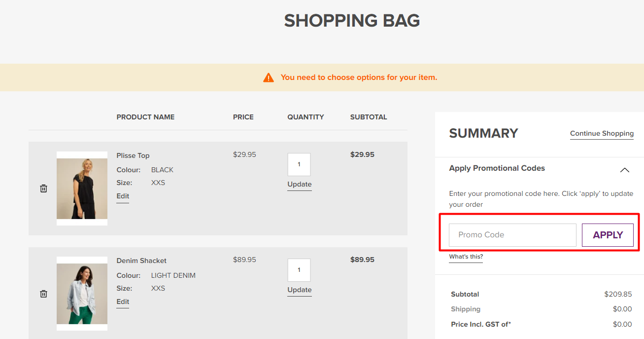
Task: Collapse the Apply Promotional Codes section
Action: 625,170
